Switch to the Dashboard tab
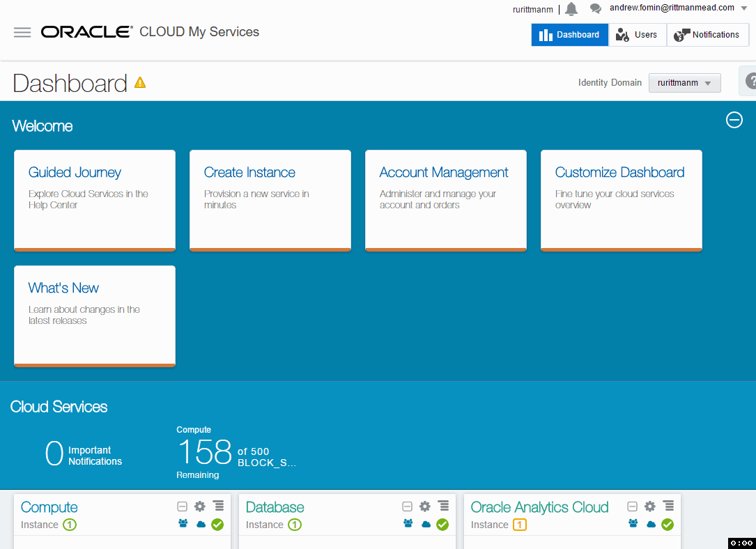 click(x=569, y=35)
